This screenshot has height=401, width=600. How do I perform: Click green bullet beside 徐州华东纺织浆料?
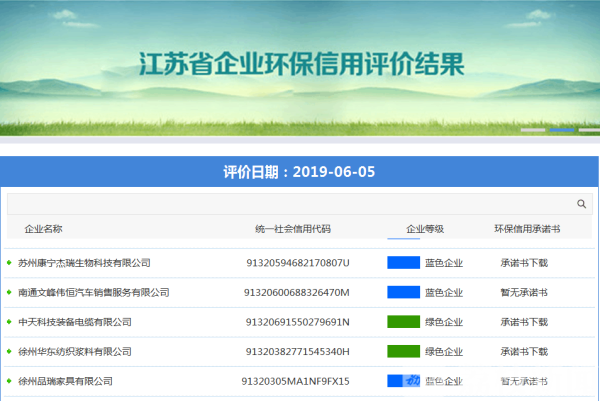pos(9,351)
